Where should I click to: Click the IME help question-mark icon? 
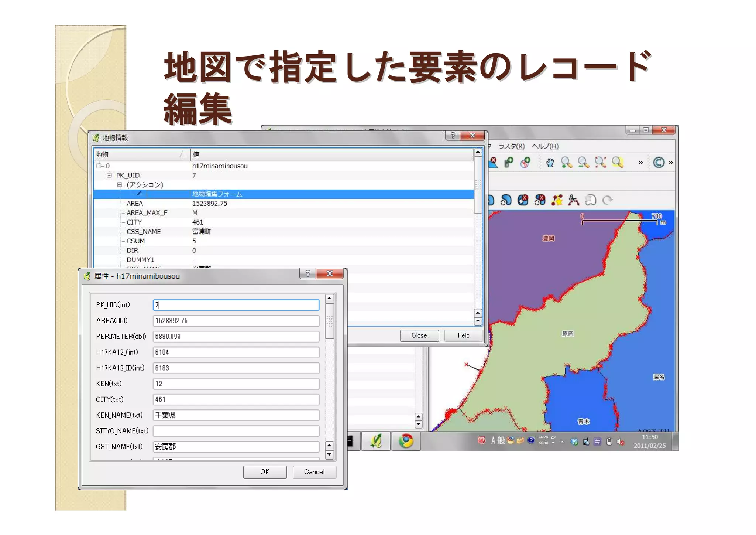pos(531,440)
